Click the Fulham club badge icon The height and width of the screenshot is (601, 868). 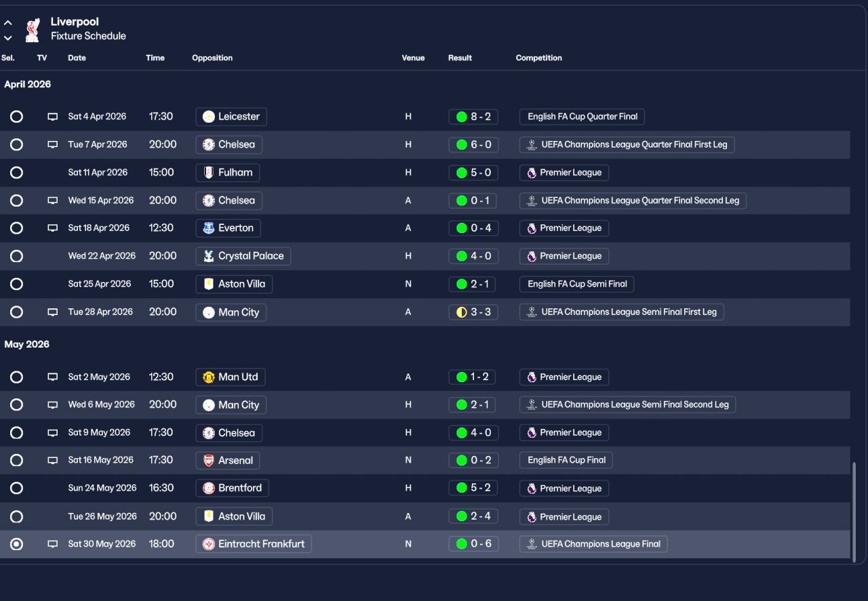point(208,173)
